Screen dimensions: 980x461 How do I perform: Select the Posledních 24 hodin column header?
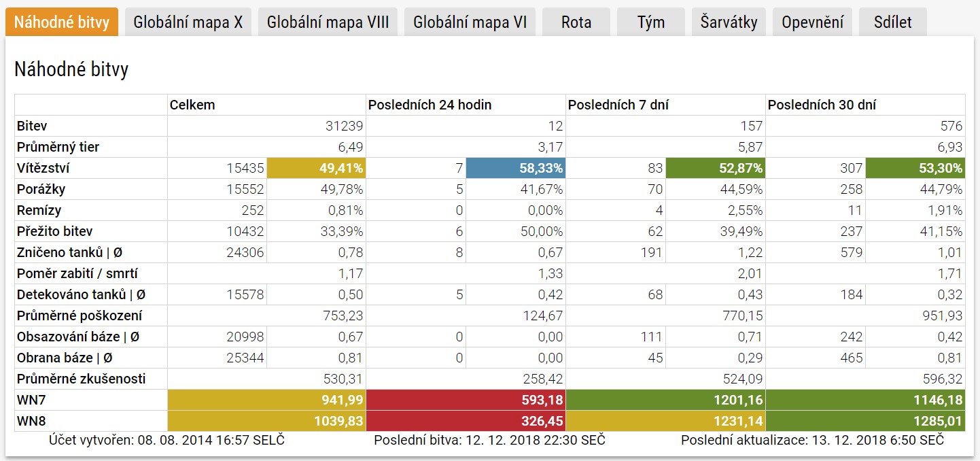[430, 105]
